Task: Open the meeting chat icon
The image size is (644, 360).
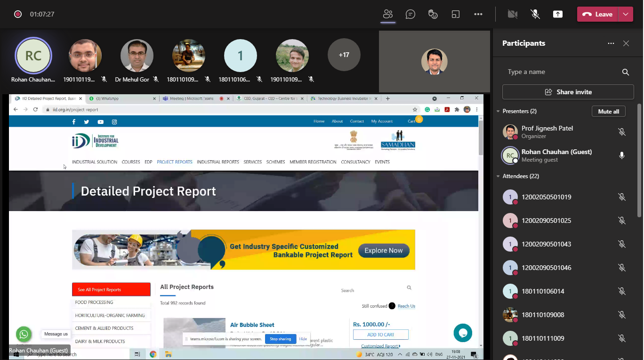Action: click(411, 14)
